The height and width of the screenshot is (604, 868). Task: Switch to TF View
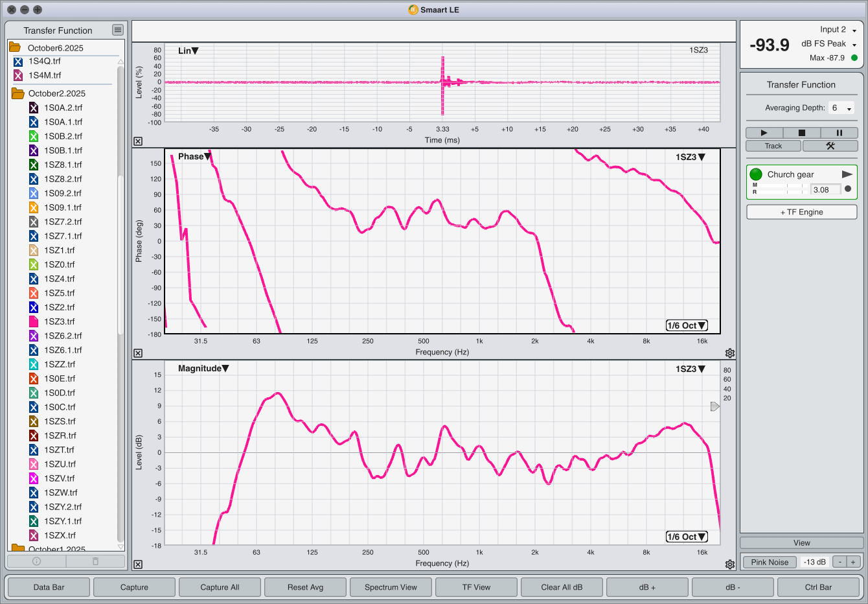coord(476,587)
